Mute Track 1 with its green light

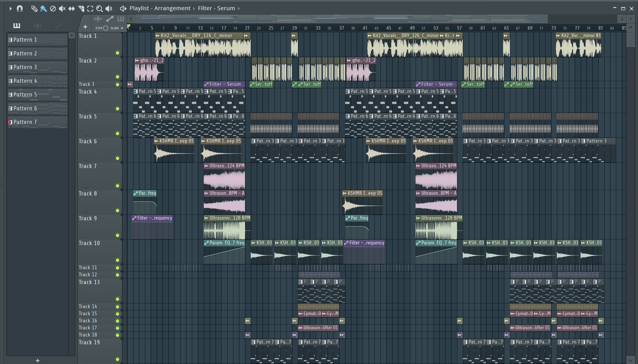(117, 53)
